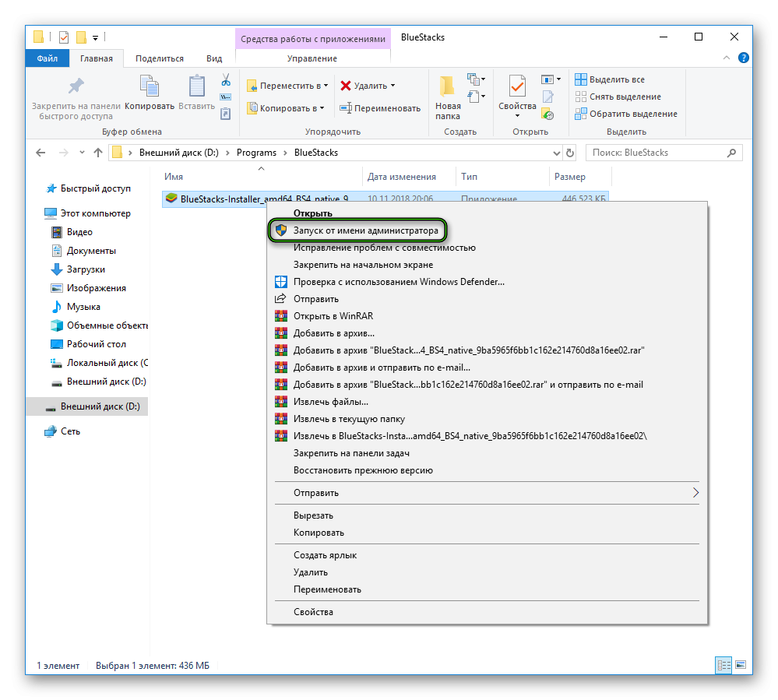This screenshot has height=700, width=778.
Task: Open file History icon in Открыть group
Action: point(547,114)
